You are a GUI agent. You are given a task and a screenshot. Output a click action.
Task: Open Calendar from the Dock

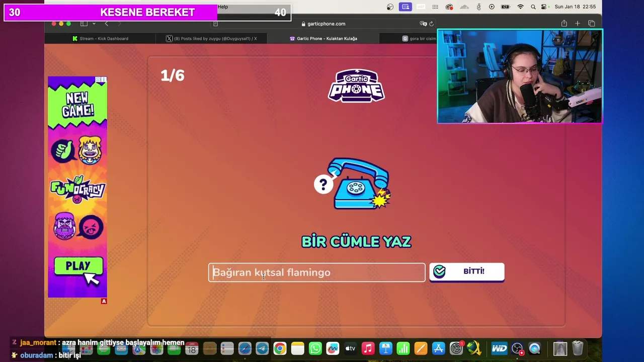192,348
